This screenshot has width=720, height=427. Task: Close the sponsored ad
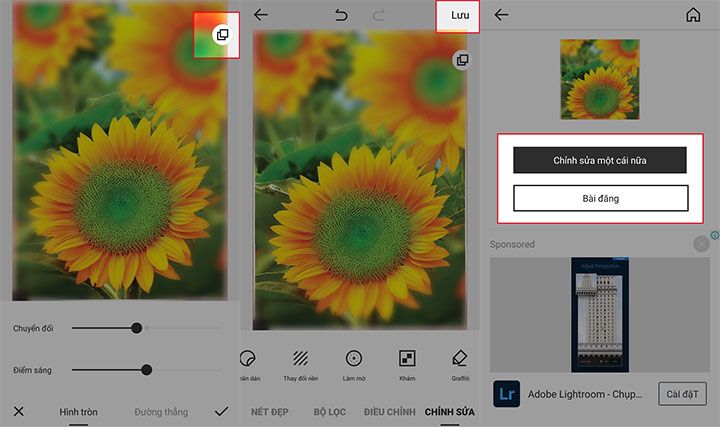point(701,244)
